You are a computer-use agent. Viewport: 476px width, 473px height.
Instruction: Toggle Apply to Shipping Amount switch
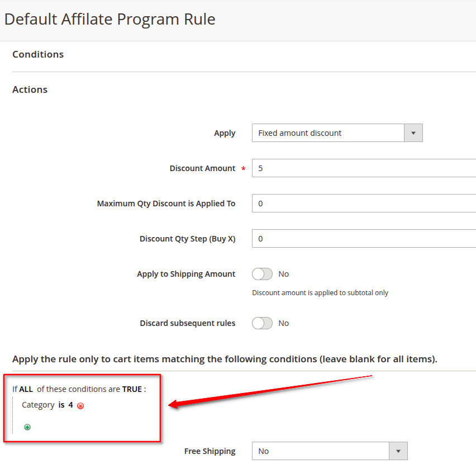pyautogui.click(x=262, y=274)
